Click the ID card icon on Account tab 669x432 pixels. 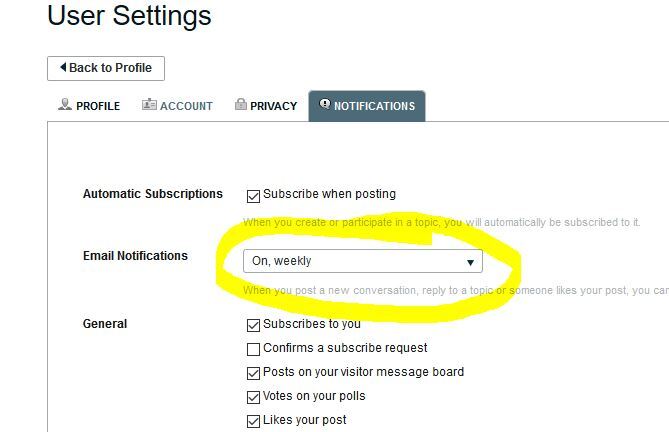[x=149, y=105]
